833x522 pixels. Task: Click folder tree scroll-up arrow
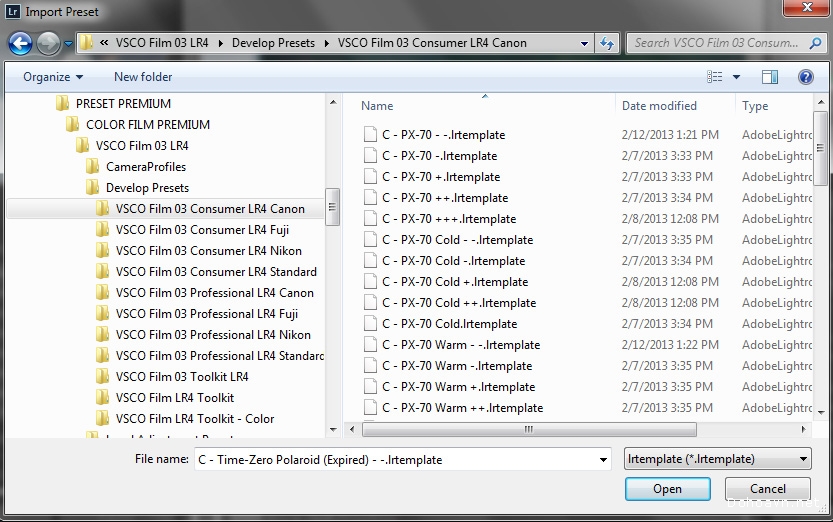(333, 102)
